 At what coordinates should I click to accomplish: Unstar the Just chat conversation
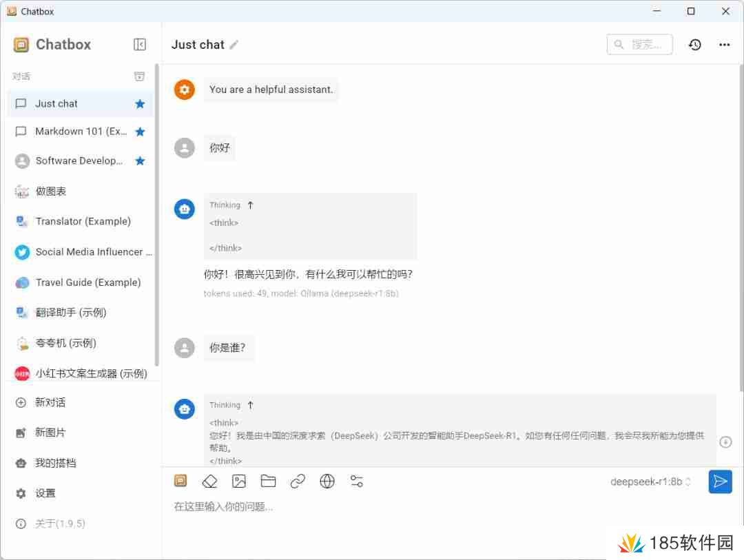140,103
